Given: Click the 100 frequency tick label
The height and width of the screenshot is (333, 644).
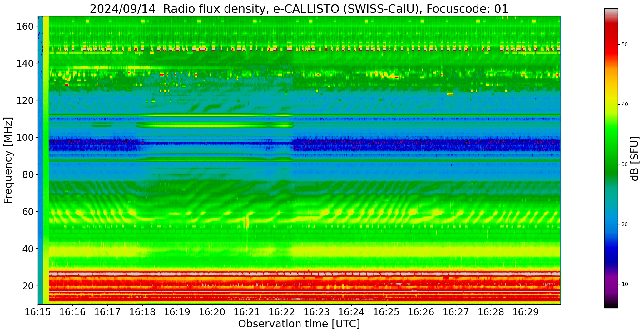Looking at the screenshot, I should [x=25, y=137].
